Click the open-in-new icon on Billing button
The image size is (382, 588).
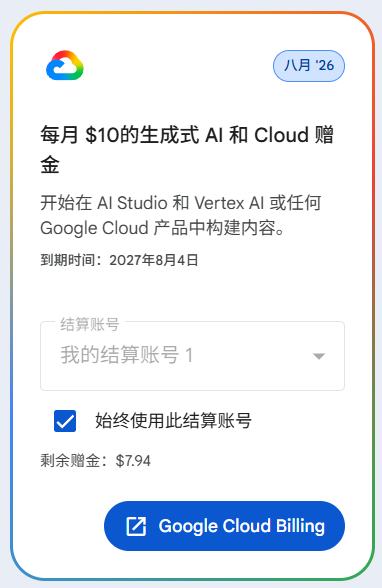coord(136,526)
